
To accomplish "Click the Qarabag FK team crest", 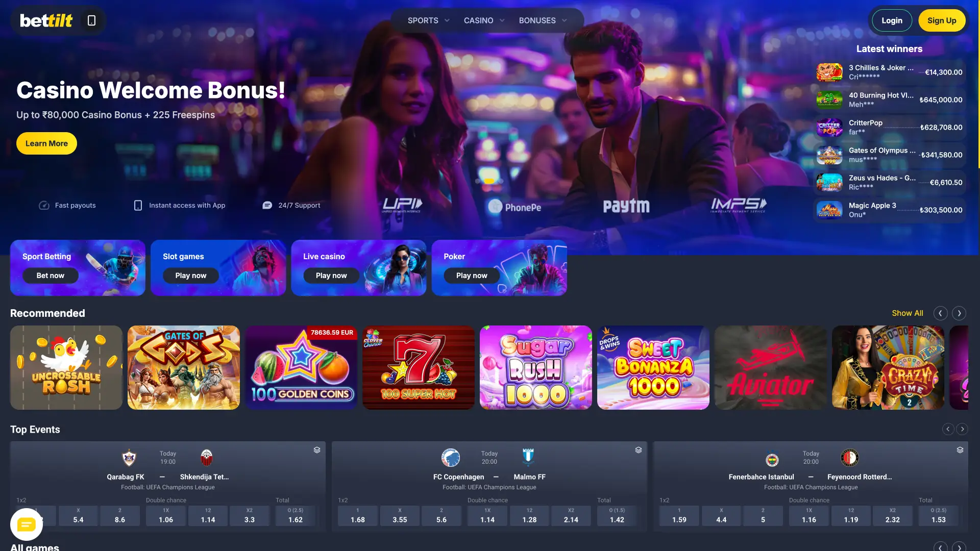I will 129,458.
